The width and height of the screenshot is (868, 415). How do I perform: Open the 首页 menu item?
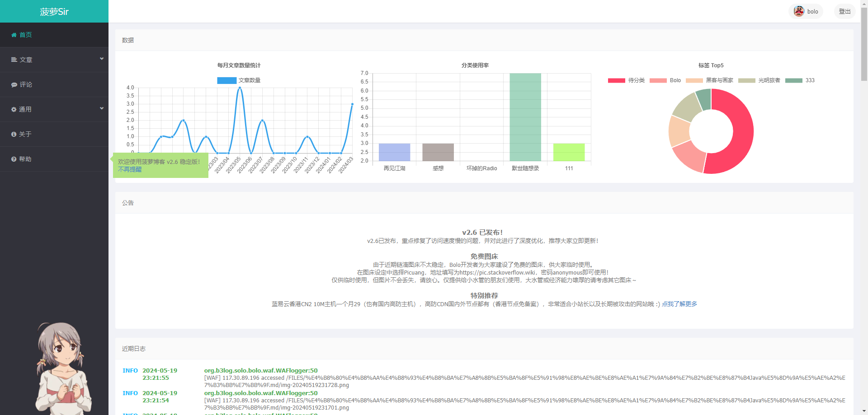[54, 35]
